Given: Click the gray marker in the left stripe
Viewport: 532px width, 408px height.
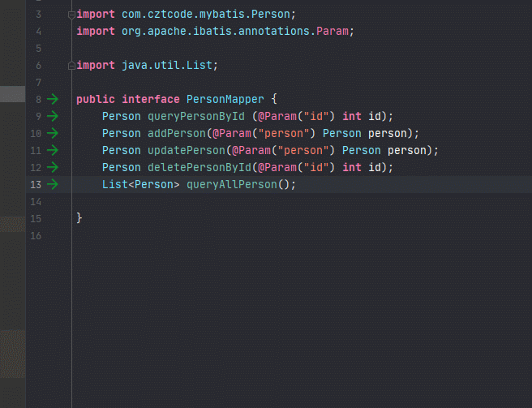Looking at the screenshot, I should click(x=12, y=94).
